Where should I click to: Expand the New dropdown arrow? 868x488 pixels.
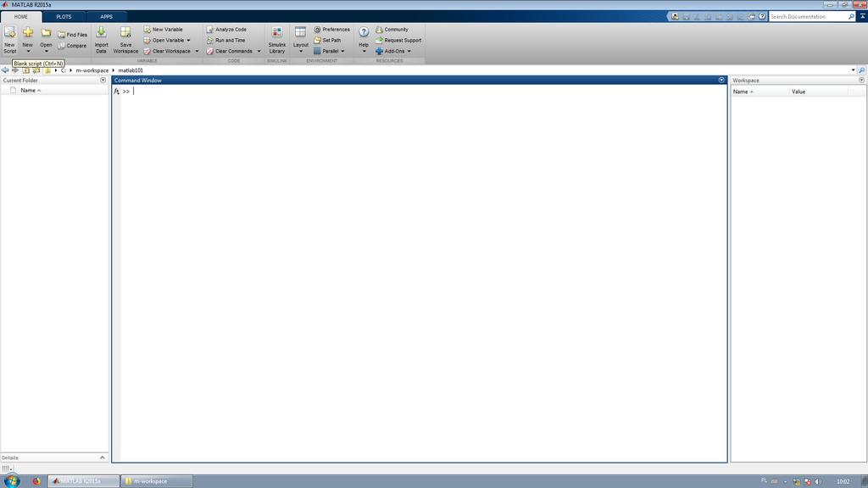(28, 52)
